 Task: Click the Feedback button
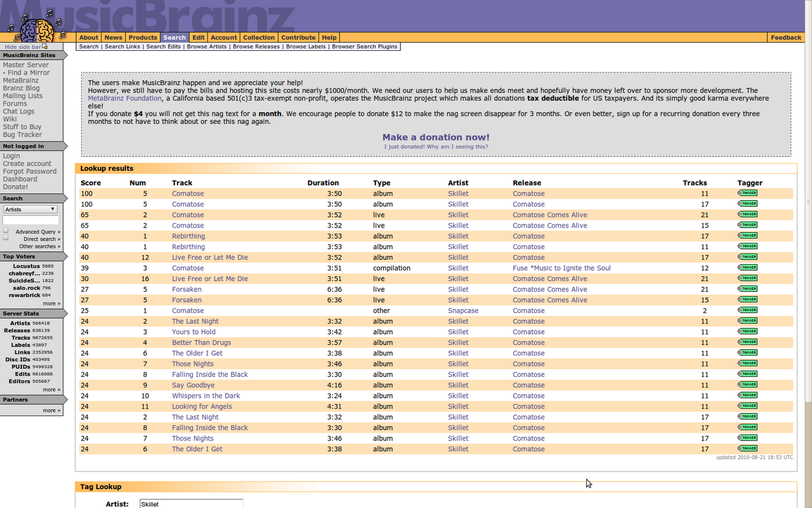pyautogui.click(x=786, y=38)
